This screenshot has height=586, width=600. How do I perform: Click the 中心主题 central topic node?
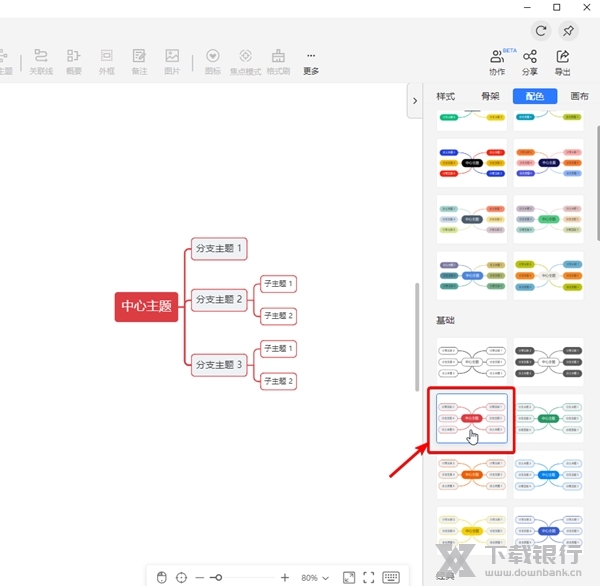(146, 306)
